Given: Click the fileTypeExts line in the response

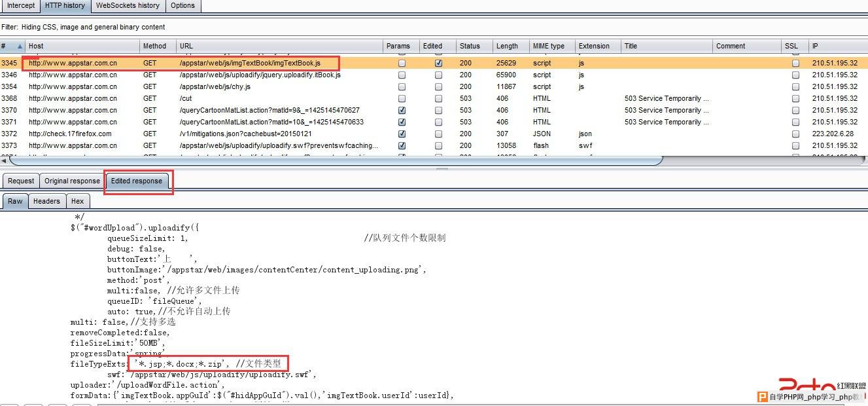Looking at the screenshot, I should tap(176, 364).
